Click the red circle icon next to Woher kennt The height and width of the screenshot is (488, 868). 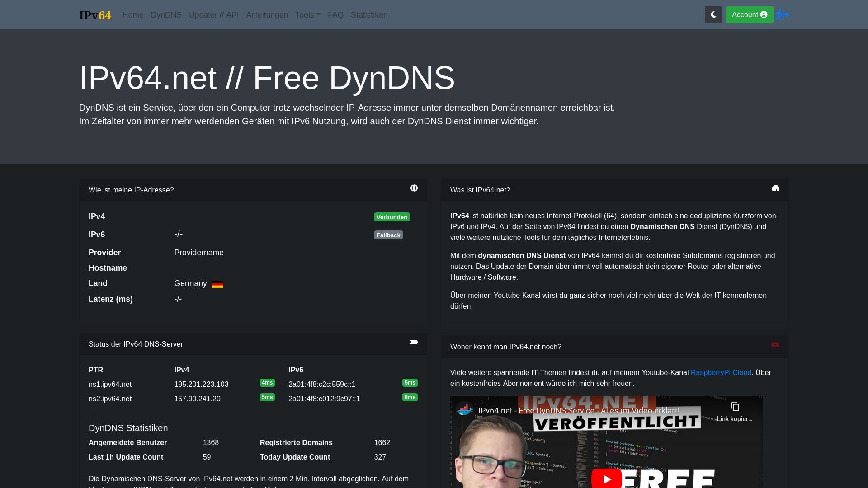775,345
